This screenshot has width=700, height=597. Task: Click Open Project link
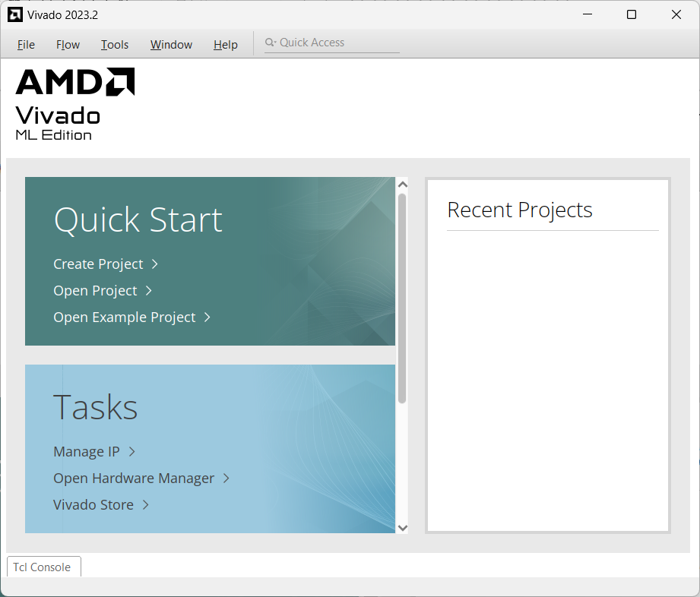(x=95, y=290)
